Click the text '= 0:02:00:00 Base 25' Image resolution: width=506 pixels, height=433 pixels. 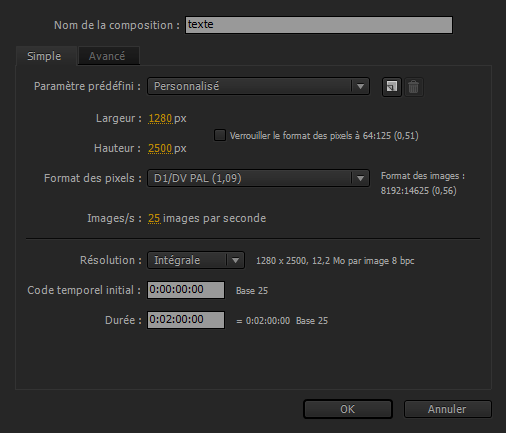point(282,321)
